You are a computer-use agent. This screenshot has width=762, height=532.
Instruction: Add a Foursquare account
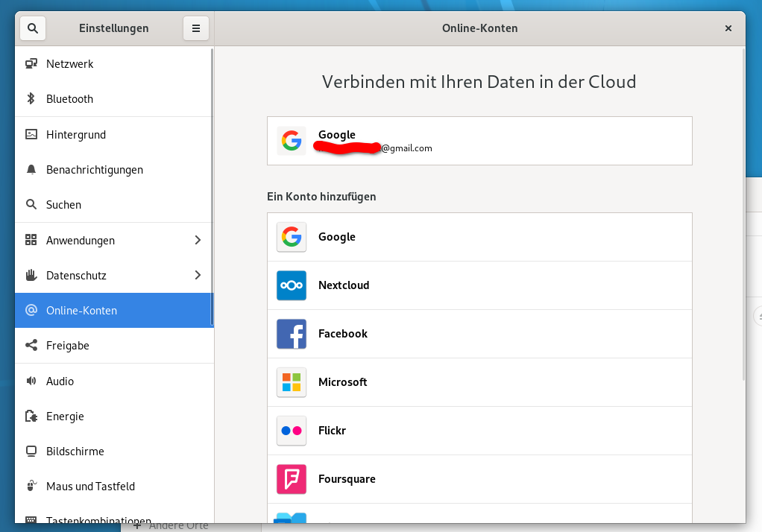pyautogui.click(x=479, y=479)
